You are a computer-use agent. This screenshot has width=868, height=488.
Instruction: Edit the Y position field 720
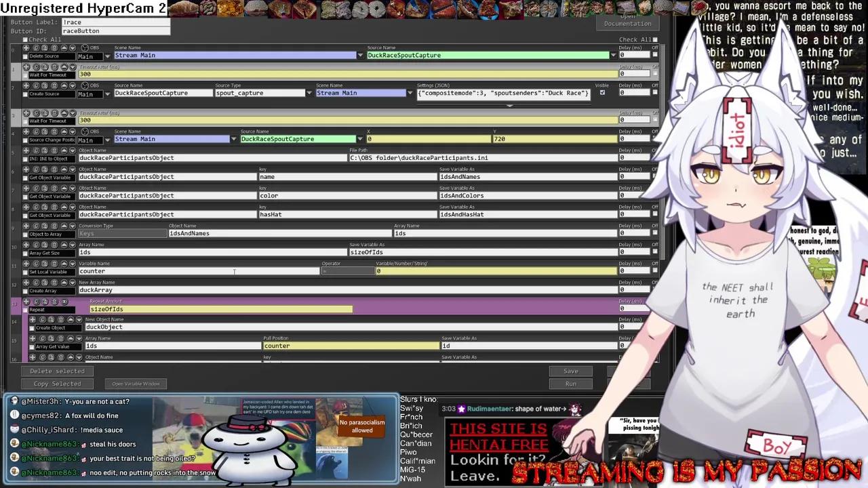coord(555,139)
